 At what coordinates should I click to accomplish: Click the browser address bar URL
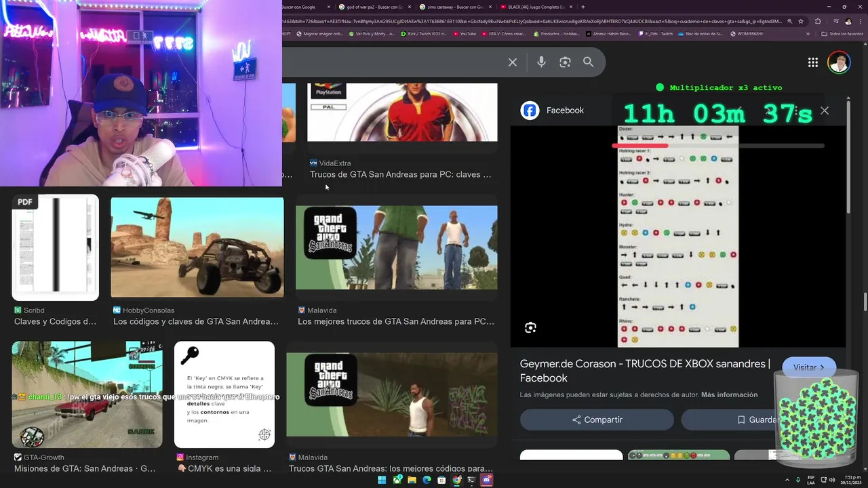[x=532, y=21]
